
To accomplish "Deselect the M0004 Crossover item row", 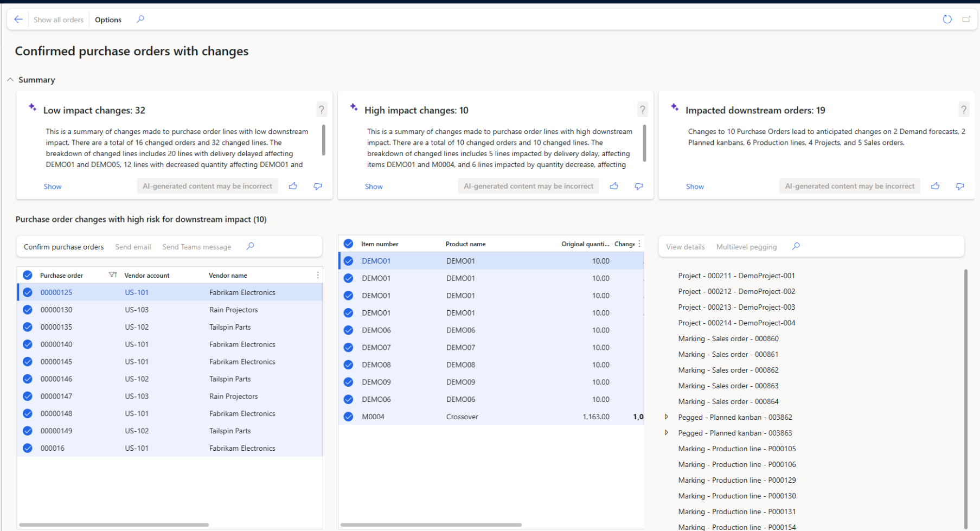I will pos(348,417).
